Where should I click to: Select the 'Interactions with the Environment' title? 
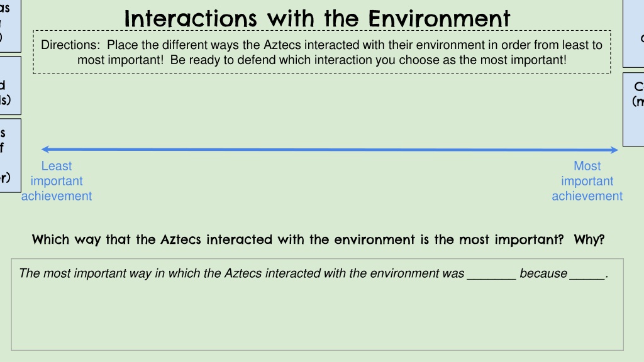click(x=317, y=19)
